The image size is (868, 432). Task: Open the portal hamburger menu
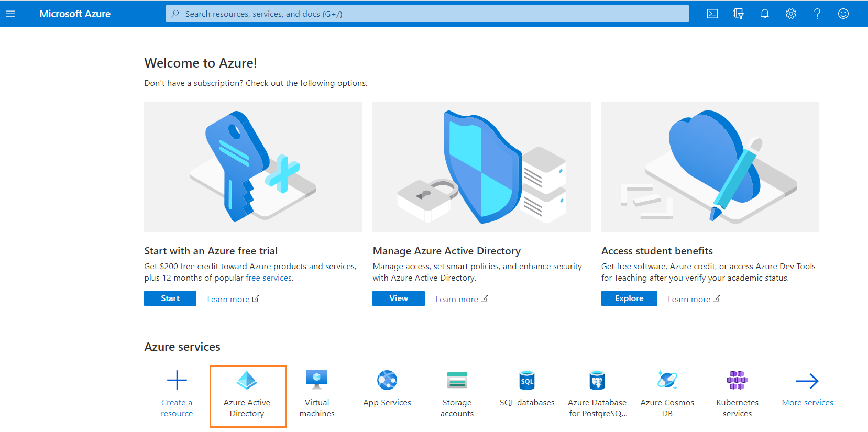click(10, 14)
